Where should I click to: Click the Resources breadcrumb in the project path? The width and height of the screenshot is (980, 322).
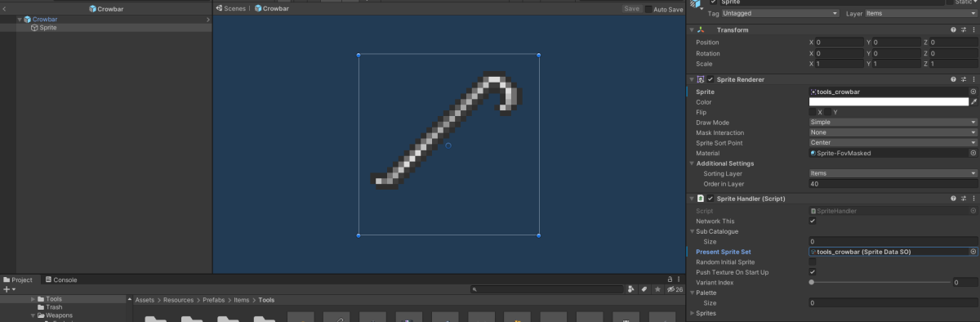point(178,300)
